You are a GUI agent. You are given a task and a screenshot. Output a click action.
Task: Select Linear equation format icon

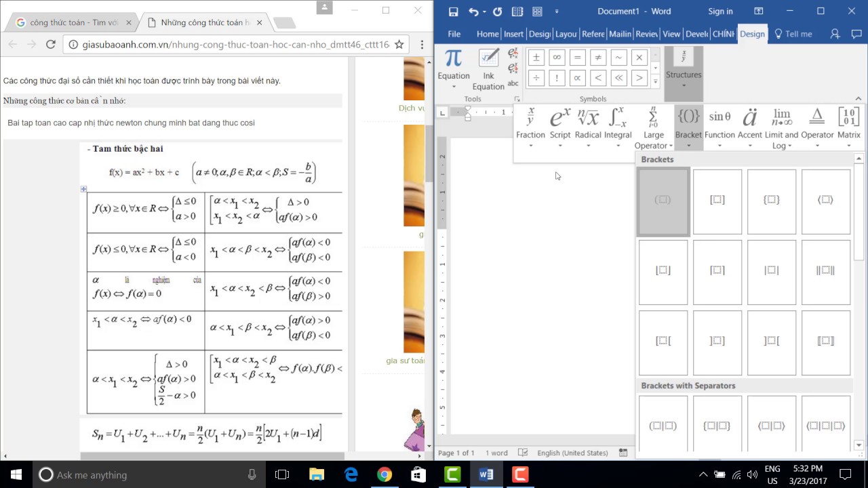coord(513,68)
